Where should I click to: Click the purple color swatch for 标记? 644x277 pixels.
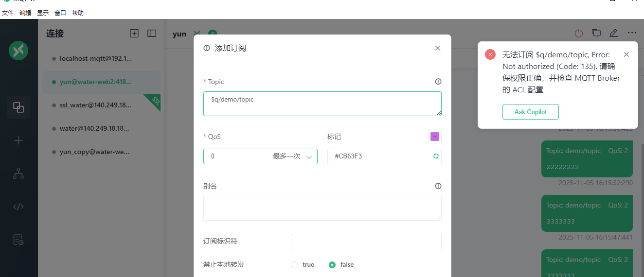click(435, 137)
